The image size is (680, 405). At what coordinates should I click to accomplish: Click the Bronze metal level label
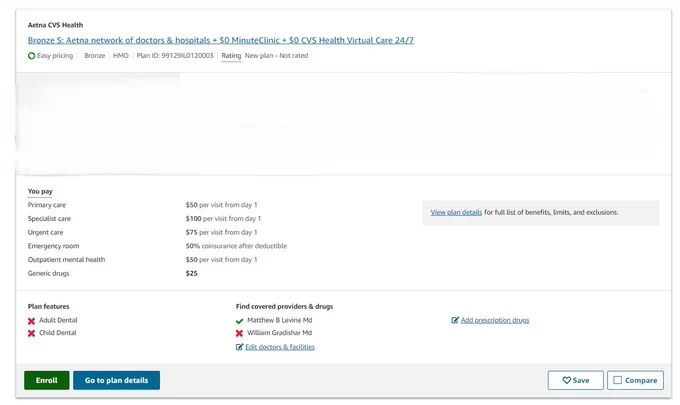[95, 56]
